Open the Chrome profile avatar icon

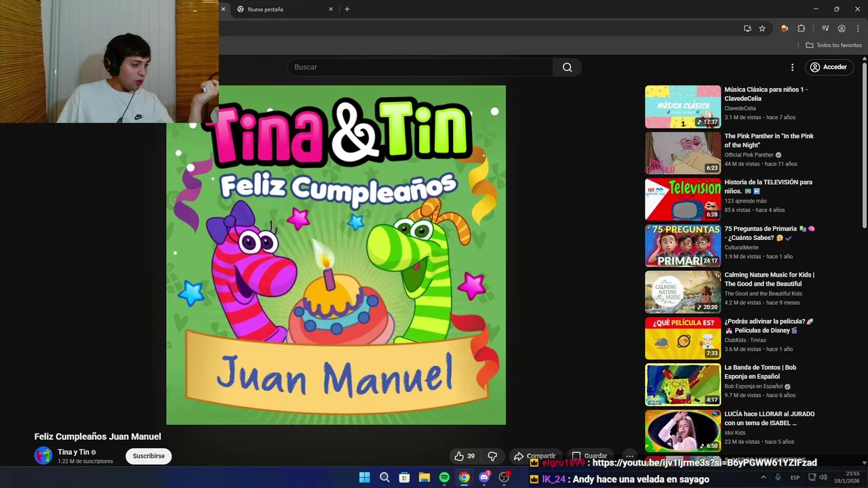click(x=842, y=28)
